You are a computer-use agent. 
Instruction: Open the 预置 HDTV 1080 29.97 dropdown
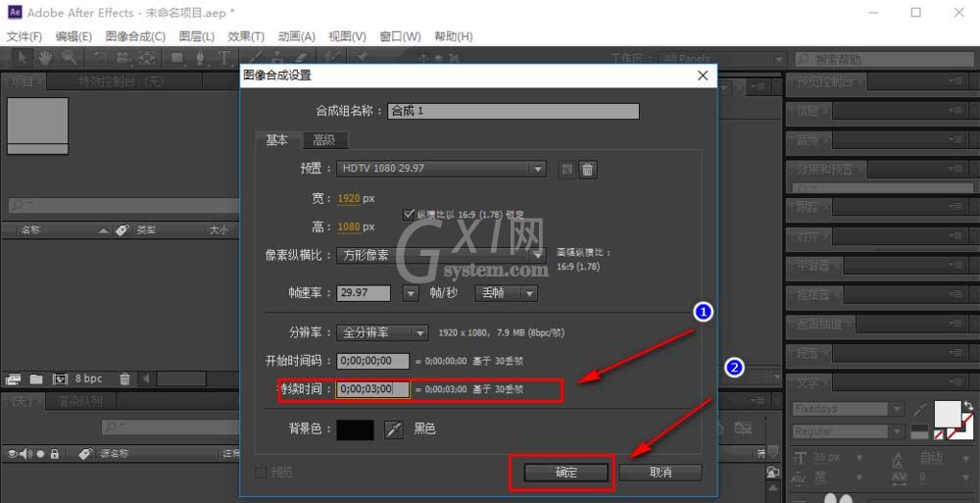tap(441, 169)
